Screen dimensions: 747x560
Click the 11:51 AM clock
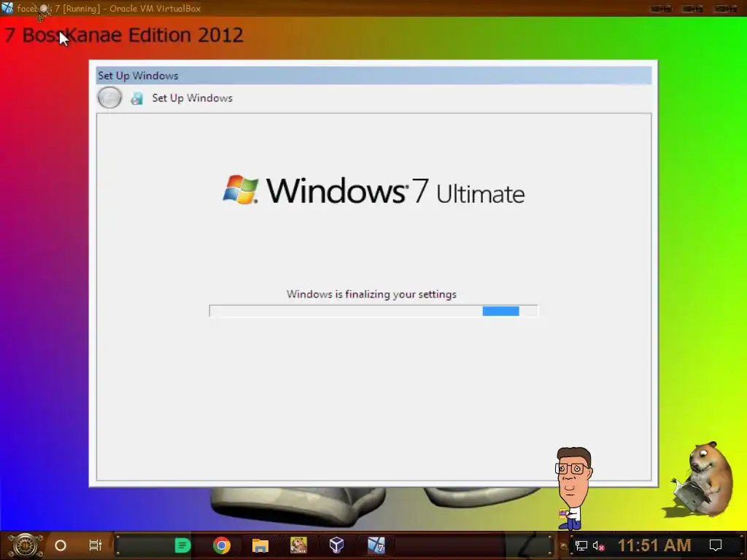[x=654, y=545]
